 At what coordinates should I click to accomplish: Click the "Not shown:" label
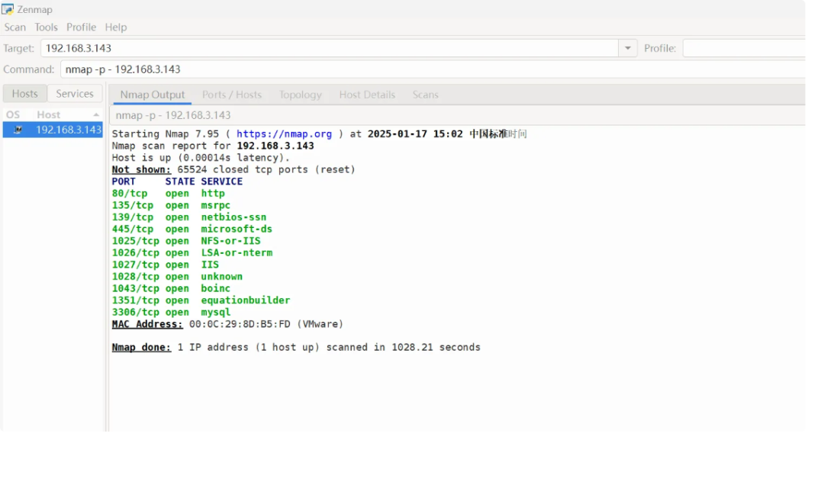(141, 169)
